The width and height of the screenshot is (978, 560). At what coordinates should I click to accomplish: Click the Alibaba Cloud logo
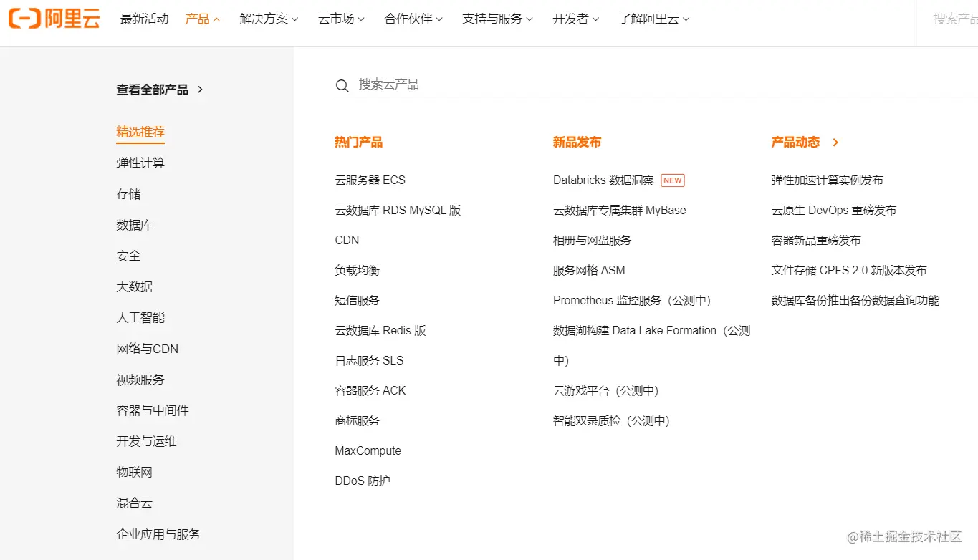pos(54,19)
